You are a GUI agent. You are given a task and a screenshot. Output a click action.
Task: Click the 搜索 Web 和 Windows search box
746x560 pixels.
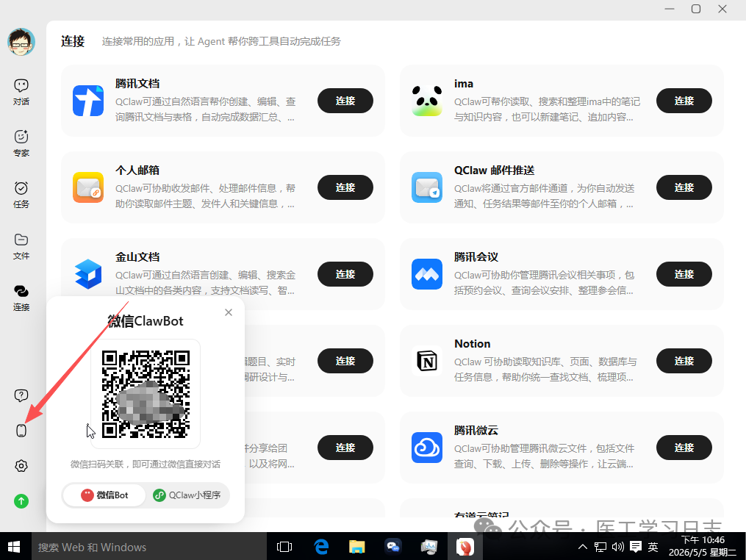(x=149, y=547)
